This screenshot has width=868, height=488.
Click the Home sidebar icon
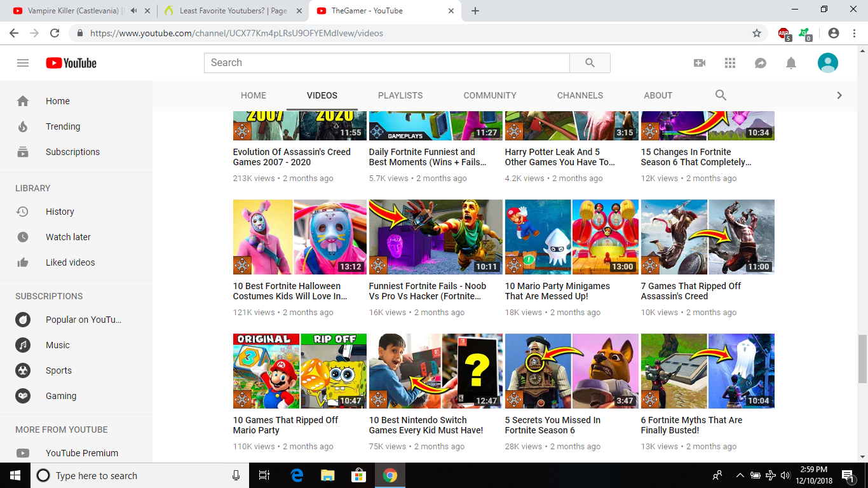[x=23, y=101]
